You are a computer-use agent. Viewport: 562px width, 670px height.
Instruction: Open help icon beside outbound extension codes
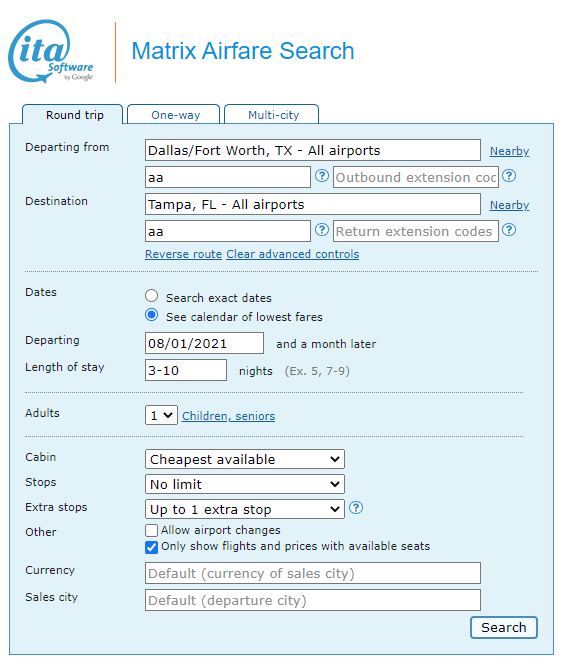coord(509,176)
